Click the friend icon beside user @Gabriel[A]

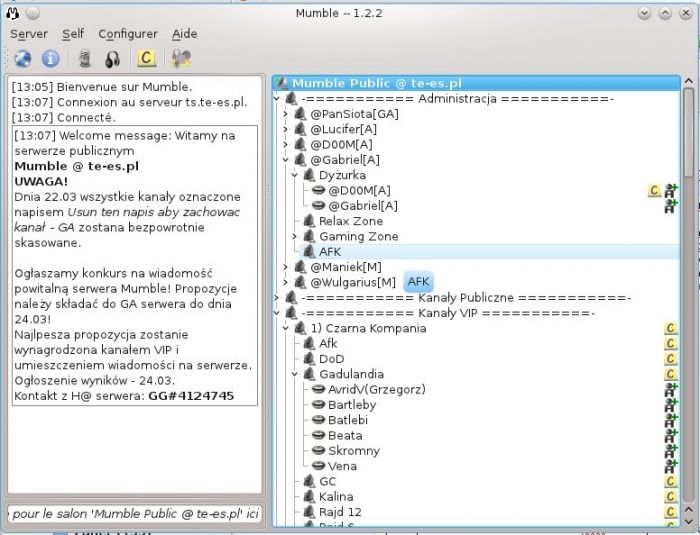[x=671, y=206]
